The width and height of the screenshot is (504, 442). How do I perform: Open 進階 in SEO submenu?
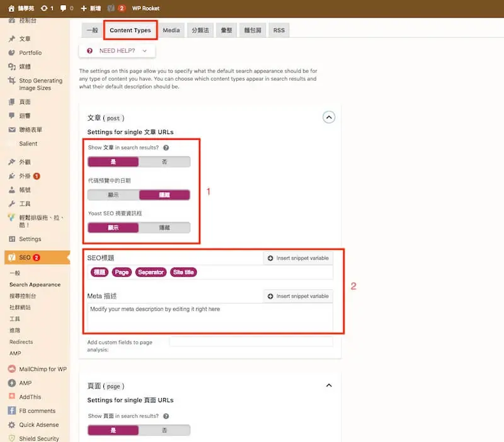pos(14,330)
